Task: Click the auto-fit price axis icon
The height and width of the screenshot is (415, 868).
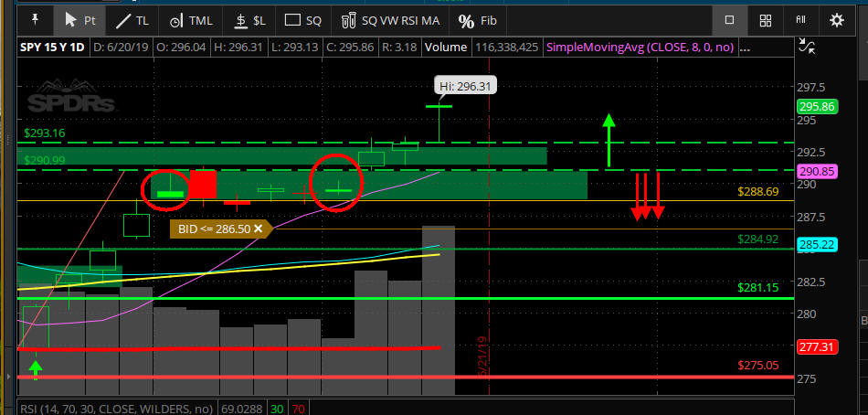Action: click(807, 47)
